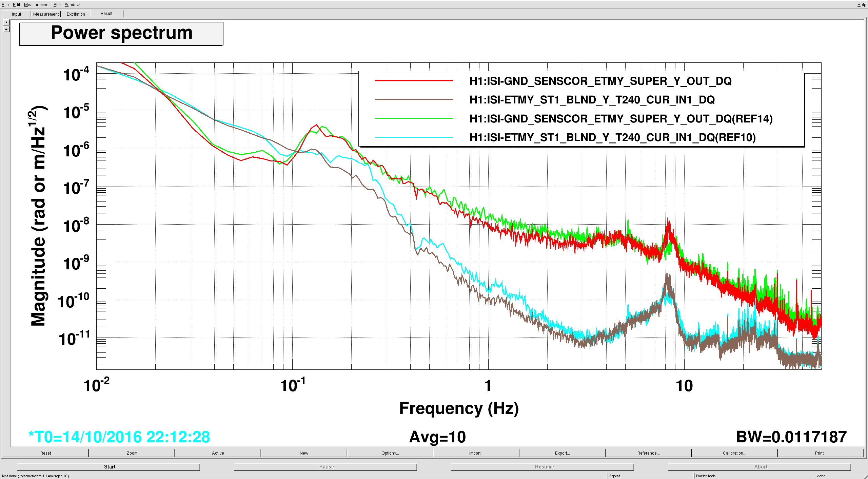Open the Measurement menu in menu bar
Image resolution: width=868 pixels, height=479 pixels.
37,4
